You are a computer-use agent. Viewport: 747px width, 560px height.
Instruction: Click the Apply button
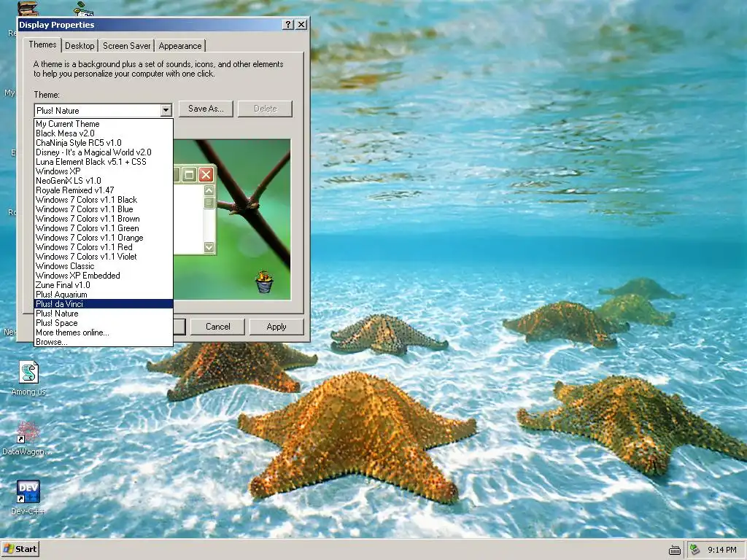click(276, 327)
